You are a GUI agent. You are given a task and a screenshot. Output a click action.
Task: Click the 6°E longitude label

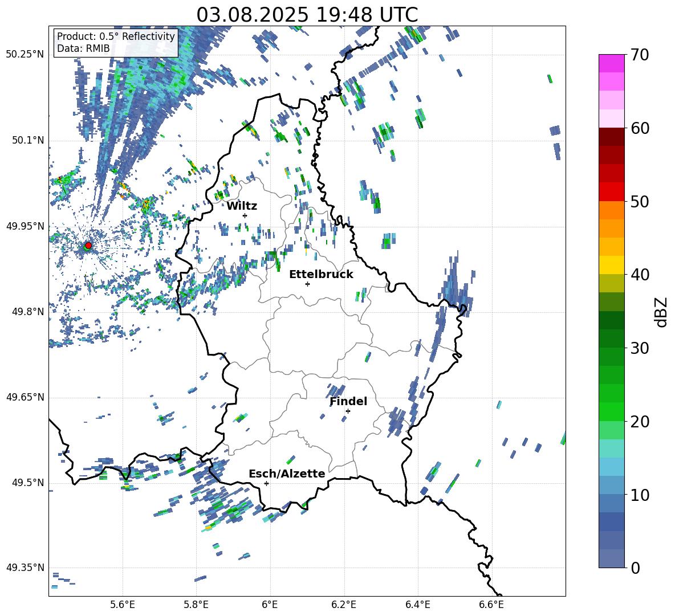click(x=270, y=605)
